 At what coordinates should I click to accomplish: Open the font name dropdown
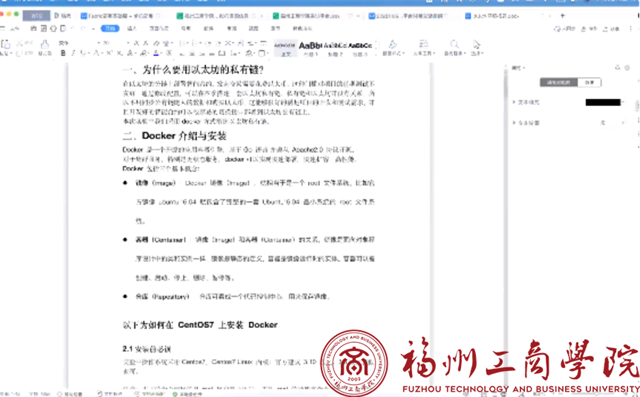pyautogui.click(x=79, y=43)
